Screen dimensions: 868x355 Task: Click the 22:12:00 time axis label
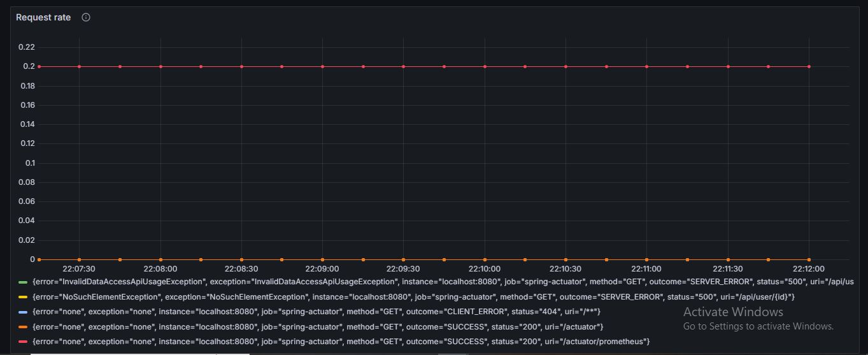coord(809,270)
